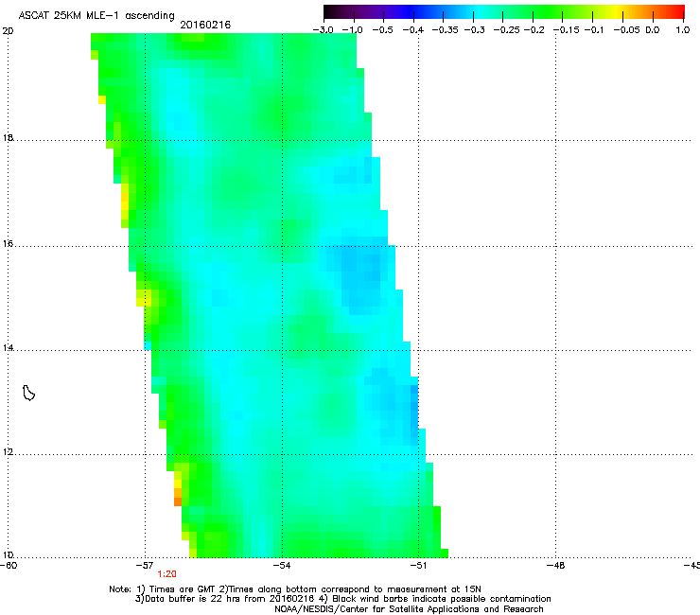Image resolution: width=700 pixels, height=615 pixels.
Task: Click the longitude label -54
Action: click(282, 566)
